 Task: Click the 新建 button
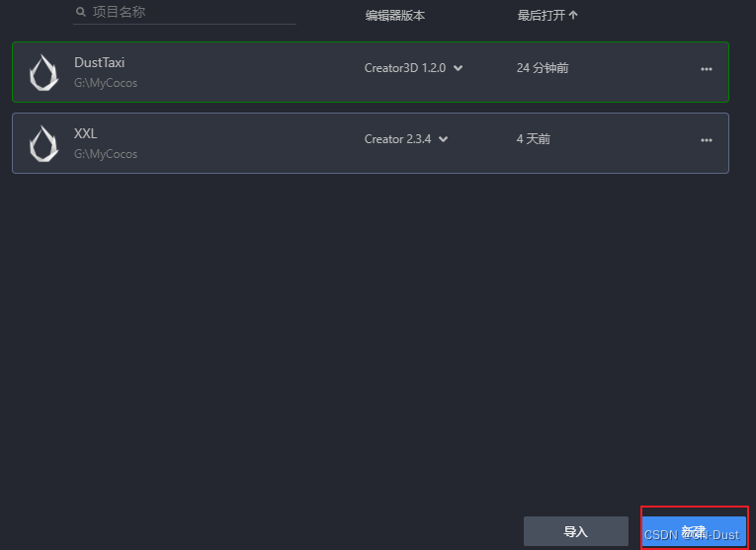click(694, 531)
